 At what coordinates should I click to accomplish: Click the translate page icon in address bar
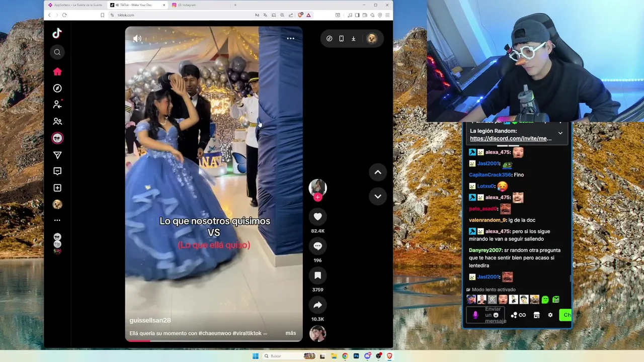coord(265,15)
